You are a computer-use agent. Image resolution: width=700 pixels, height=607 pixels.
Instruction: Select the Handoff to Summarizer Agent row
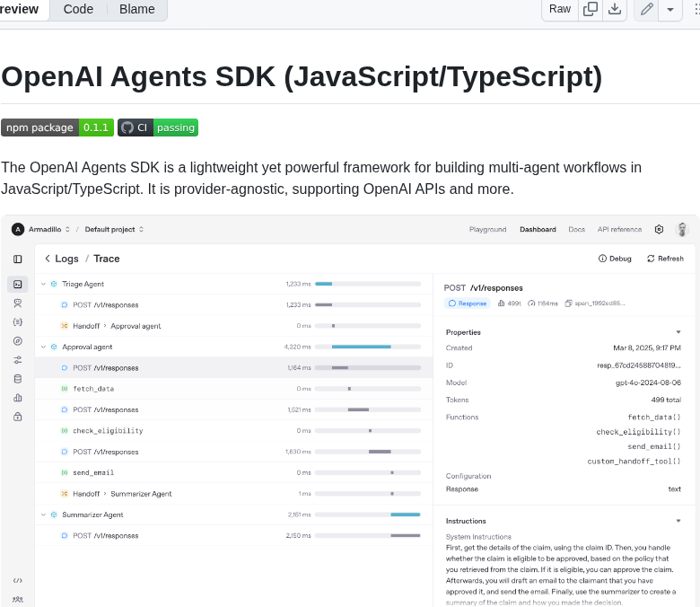point(233,494)
